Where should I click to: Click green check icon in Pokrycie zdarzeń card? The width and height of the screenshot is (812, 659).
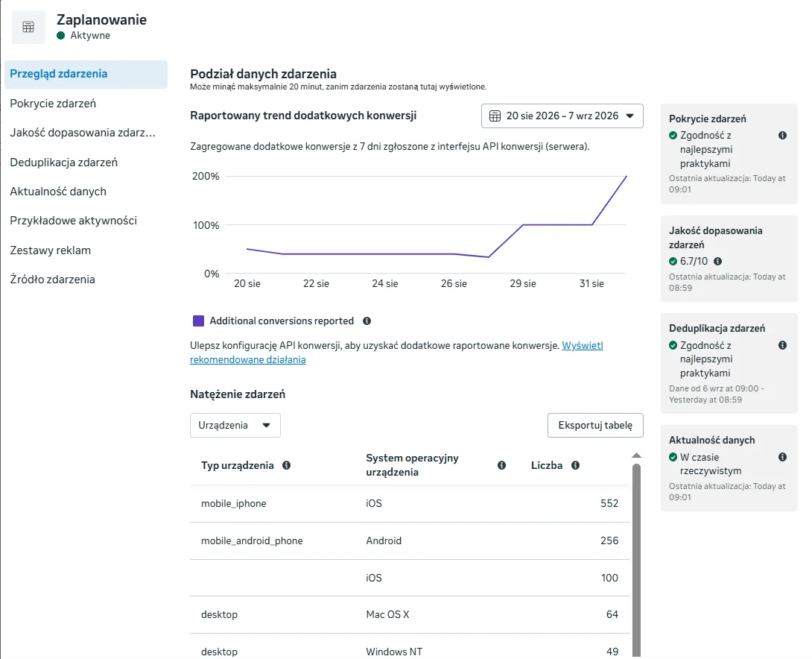pos(673,135)
